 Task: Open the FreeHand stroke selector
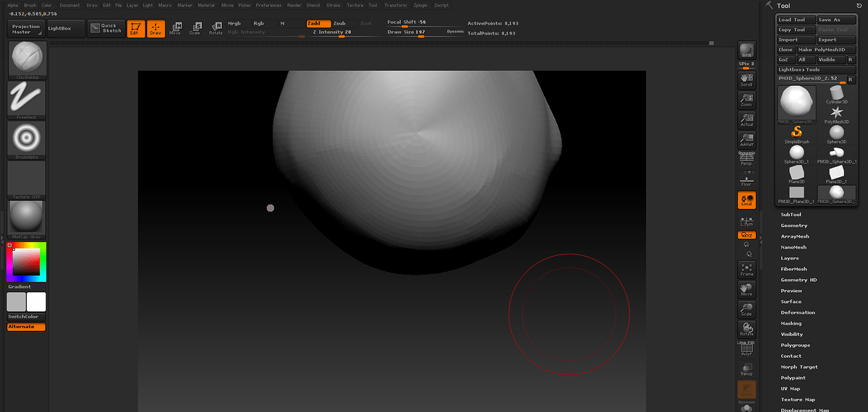point(27,100)
